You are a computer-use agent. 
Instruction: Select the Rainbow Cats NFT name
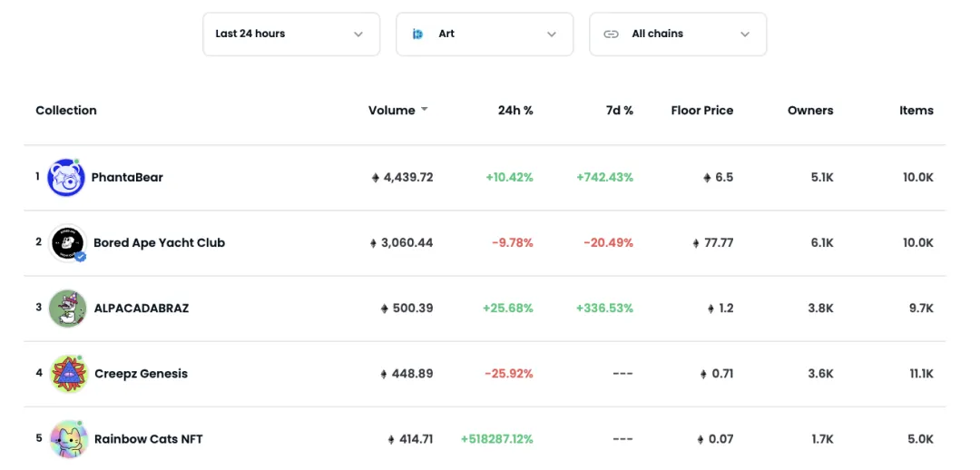[148, 439]
